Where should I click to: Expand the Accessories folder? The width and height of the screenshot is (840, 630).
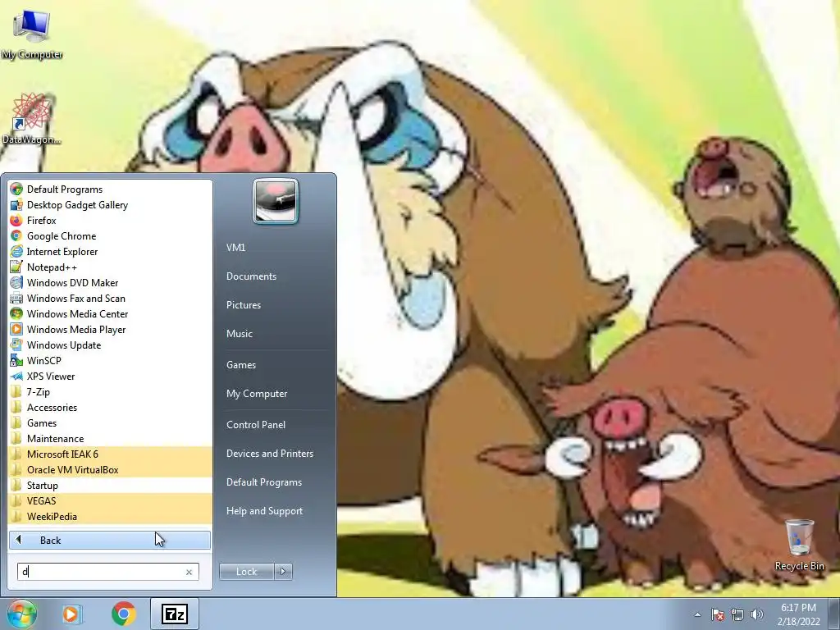tap(110, 407)
